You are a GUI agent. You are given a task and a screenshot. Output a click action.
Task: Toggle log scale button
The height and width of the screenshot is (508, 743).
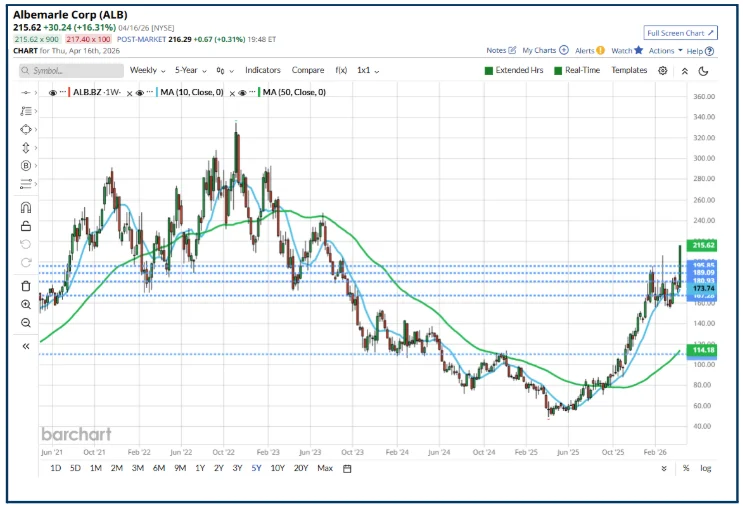[706, 468]
